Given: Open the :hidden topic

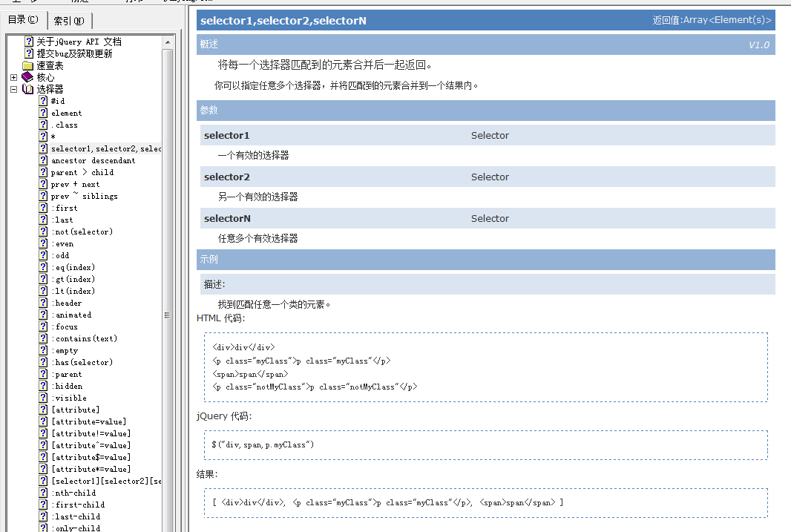Looking at the screenshot, I should [67, 386].
